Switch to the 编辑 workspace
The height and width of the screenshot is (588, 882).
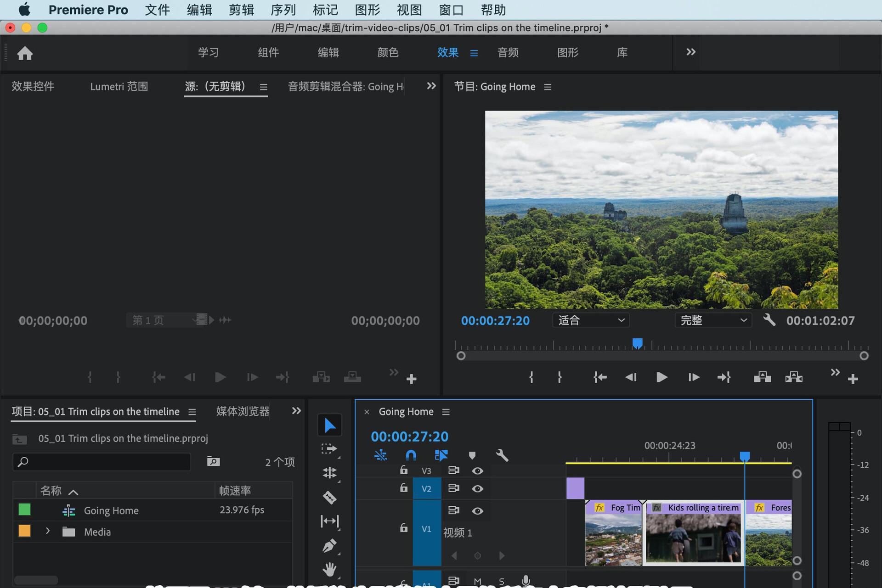pyautogui.click(x=328, y=52)
